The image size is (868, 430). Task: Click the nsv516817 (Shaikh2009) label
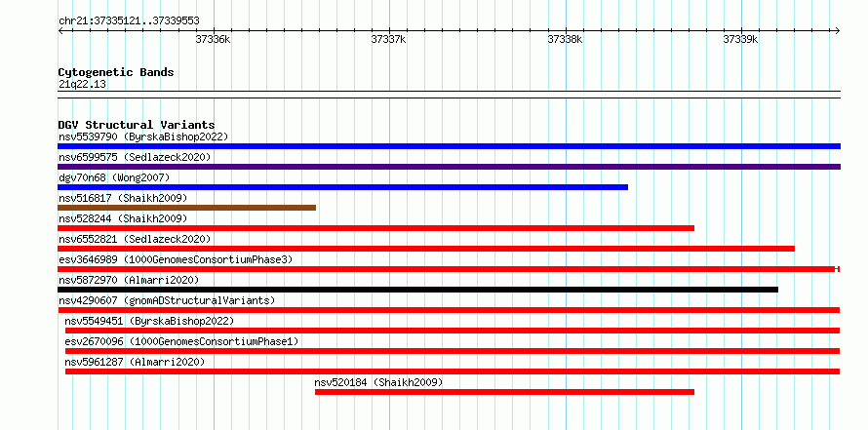click(x=123, y=198)
